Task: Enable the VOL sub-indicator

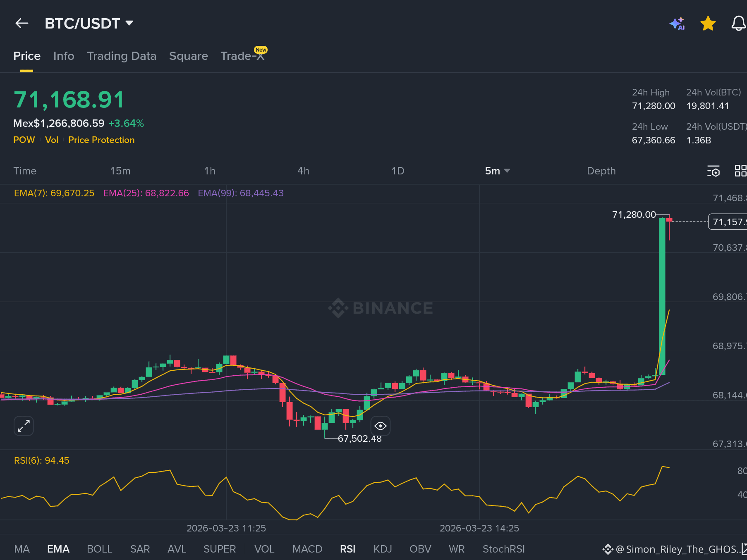Action: (264, 549)
